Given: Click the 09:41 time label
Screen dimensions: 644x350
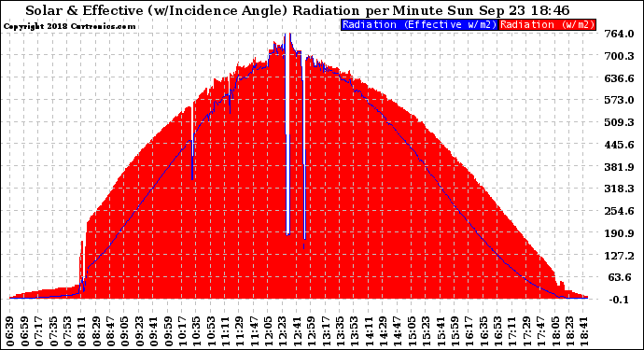Looking at the screenshot, I should click(153, 331).
